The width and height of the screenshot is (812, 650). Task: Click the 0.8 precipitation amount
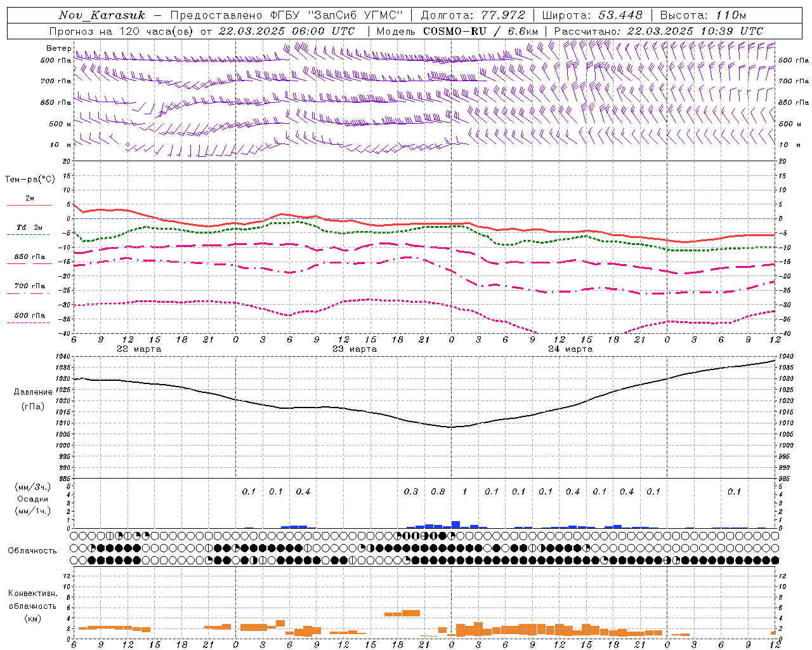coord(438,491)
